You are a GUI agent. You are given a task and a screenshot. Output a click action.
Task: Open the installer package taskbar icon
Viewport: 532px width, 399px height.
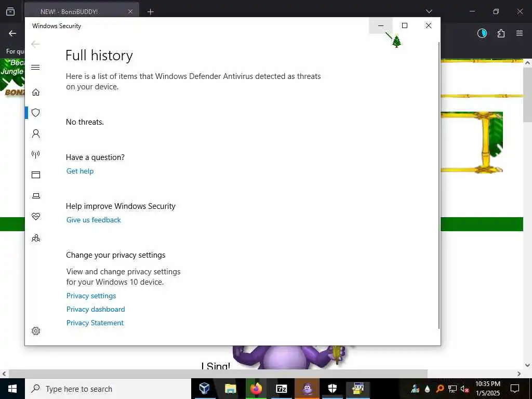358,389
